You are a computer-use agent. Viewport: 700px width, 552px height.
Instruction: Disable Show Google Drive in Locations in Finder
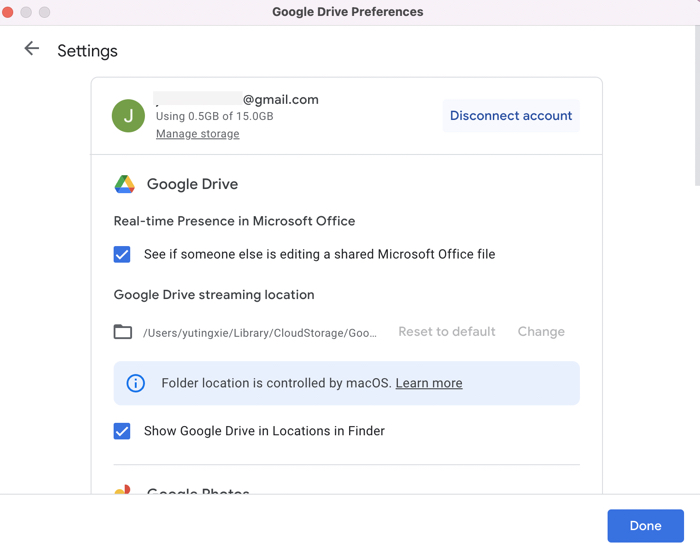click(x=122, y=432)
